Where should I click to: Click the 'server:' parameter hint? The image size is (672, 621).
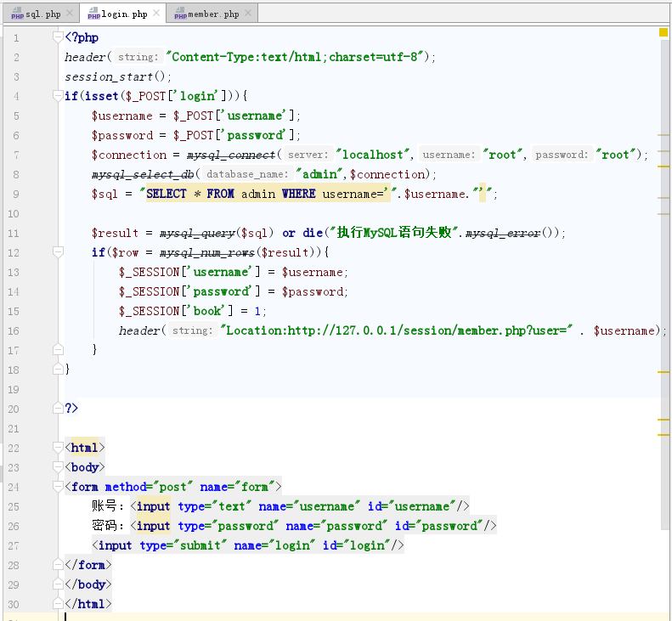click(308, 155)
